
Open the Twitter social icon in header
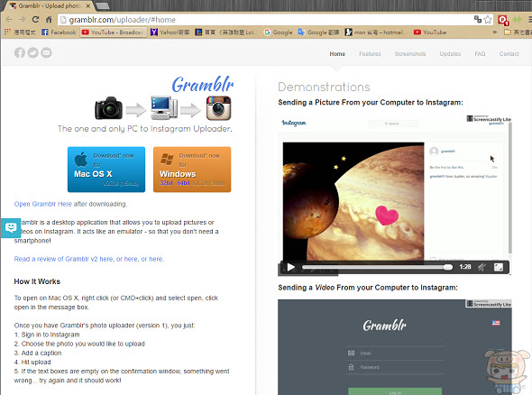32,52
